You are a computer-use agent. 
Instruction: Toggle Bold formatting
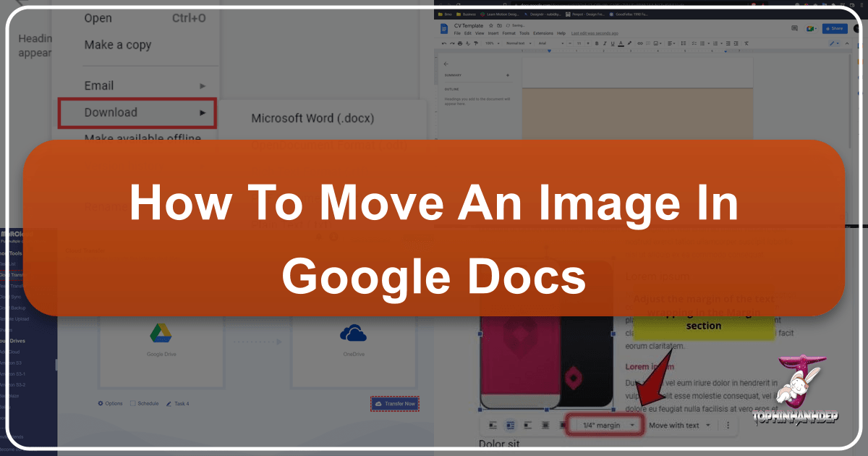pyautogui.click(x=596, y=43)
